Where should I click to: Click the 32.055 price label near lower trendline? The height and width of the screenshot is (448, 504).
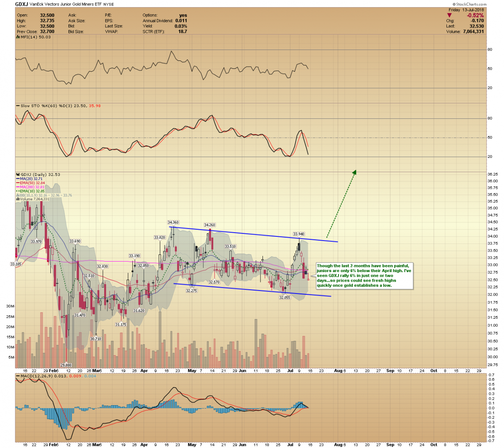coord(285,297)
